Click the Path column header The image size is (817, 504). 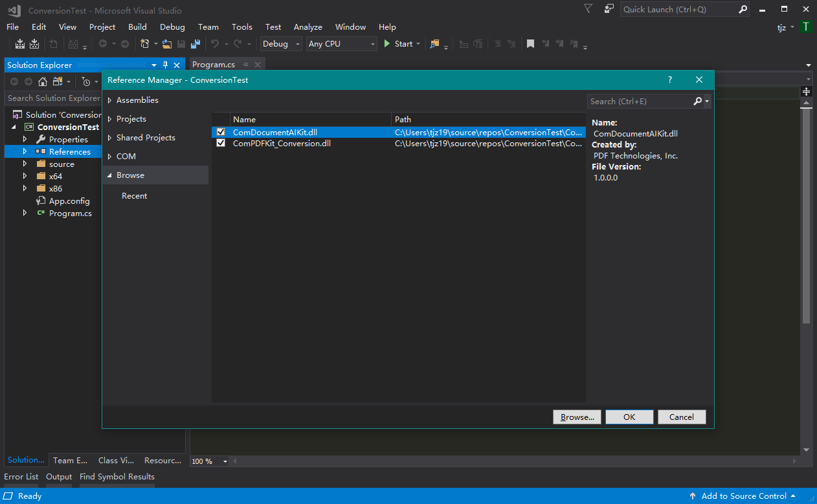pyautogui.click(x=489, y=120)
